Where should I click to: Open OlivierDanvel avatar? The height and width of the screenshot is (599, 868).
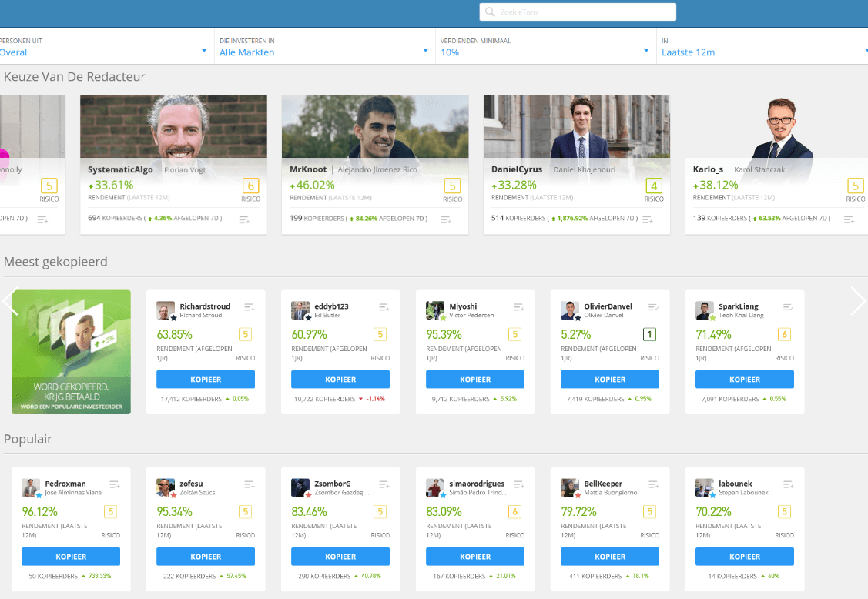[x=570, y=310]
